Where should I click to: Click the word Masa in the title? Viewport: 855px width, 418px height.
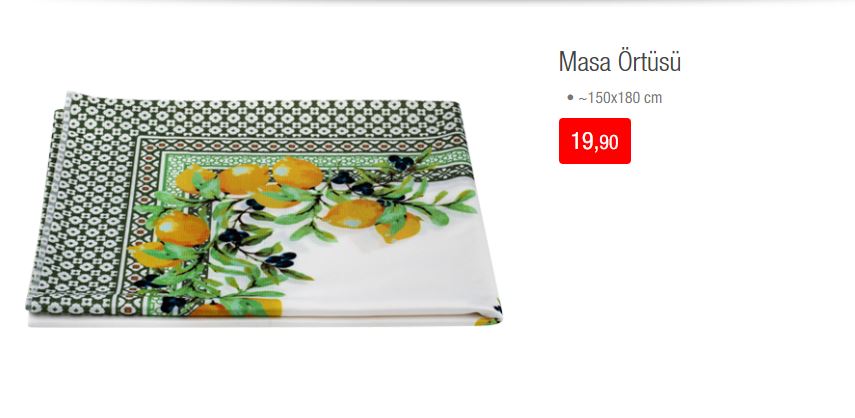click(585, 62)
